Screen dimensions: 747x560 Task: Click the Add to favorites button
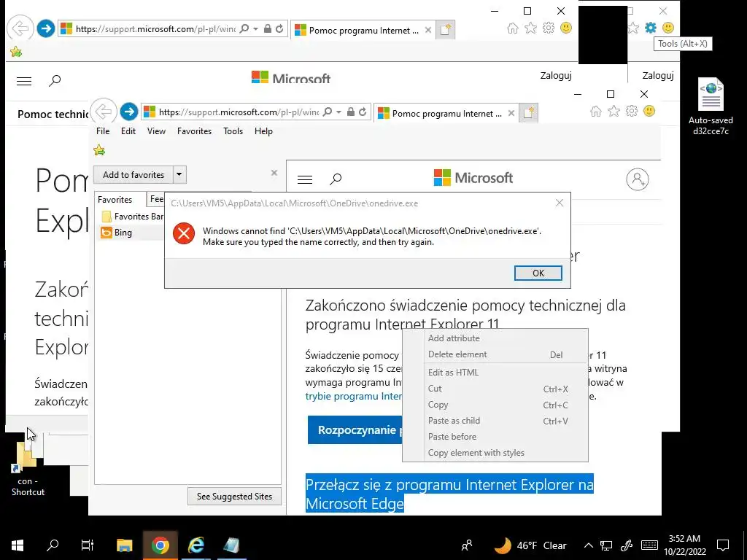tap(133, 175)
